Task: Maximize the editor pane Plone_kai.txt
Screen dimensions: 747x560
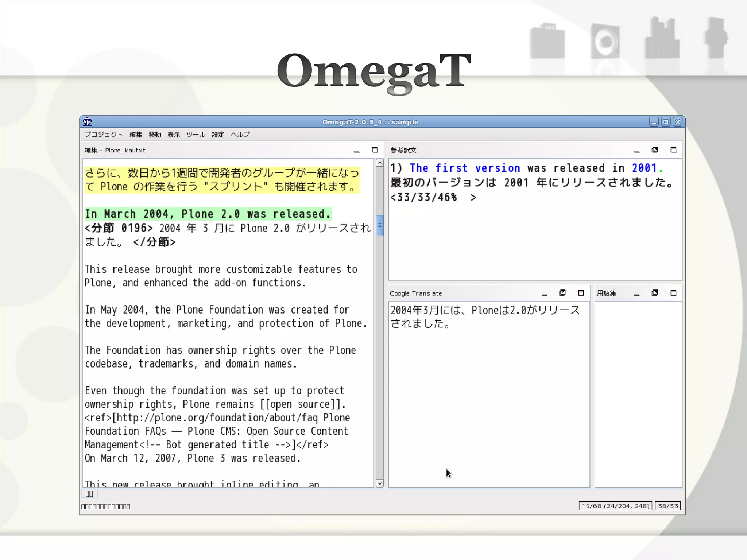Action: pos(375,150)
